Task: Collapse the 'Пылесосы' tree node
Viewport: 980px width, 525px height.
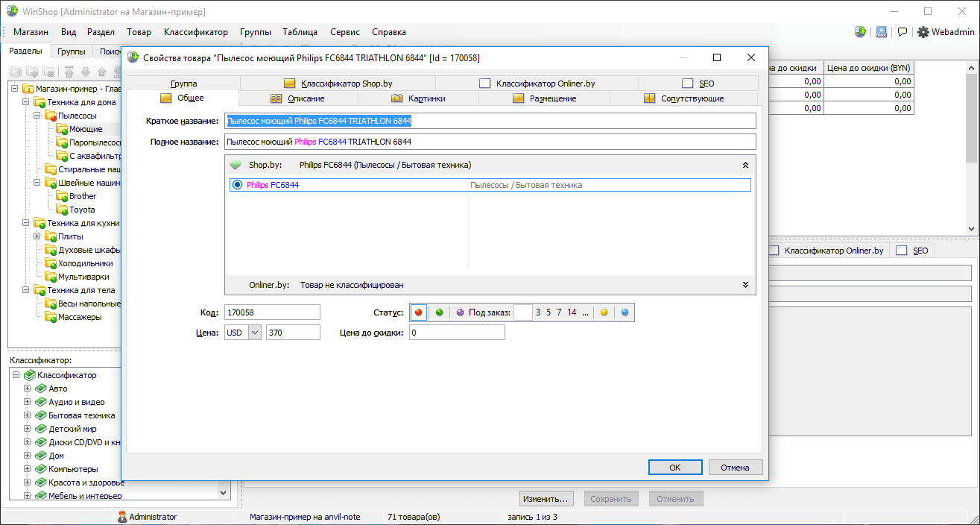Action: (x=37, y=116)
